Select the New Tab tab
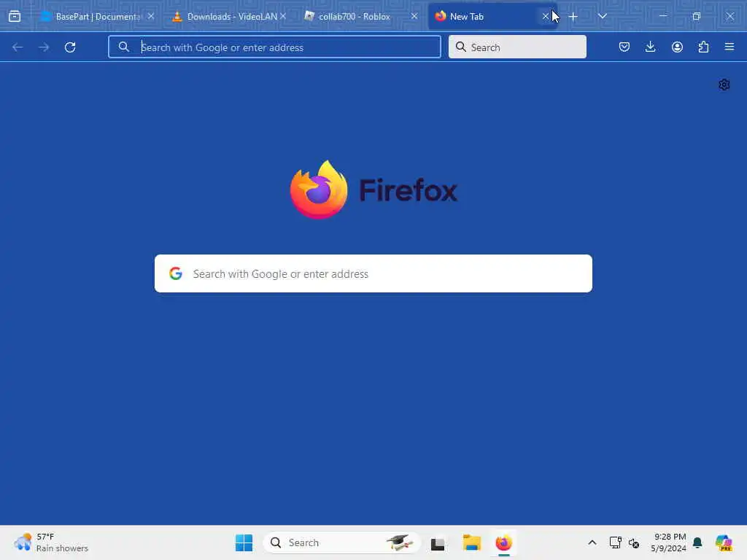This screenshot has height=560, width=747. (x=492, y=16)
